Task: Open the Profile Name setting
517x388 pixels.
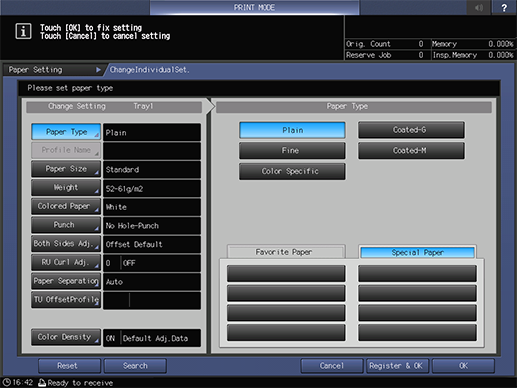Action: click(x=66, y=150)
